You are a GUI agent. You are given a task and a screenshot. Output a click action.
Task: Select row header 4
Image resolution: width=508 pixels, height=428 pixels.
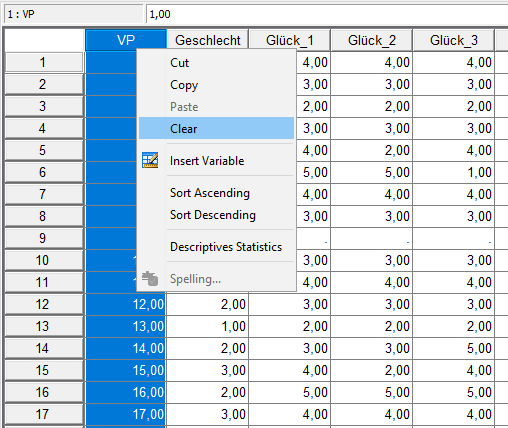pyautogui.click(x=44, y=128)
